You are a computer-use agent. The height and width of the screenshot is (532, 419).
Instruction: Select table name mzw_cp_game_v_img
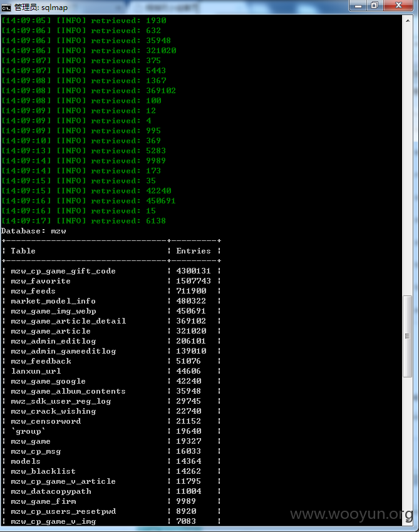coord(53,521)
